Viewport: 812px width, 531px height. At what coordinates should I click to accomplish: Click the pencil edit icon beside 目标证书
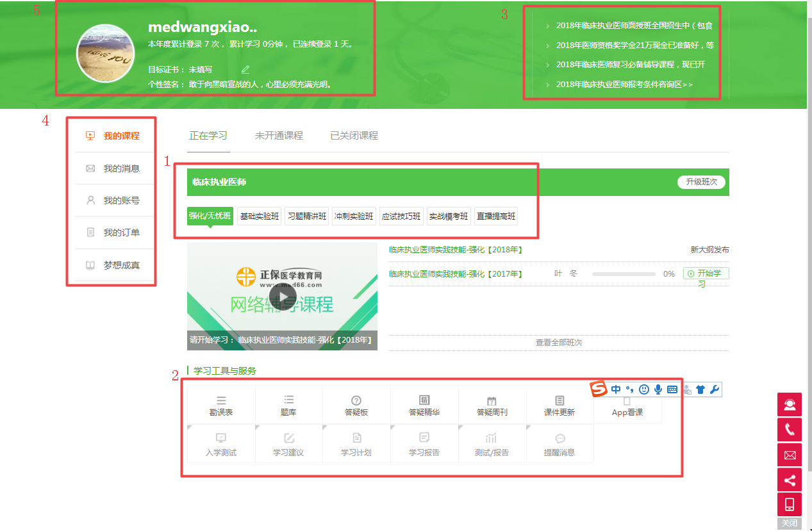click(x=244, y=69)
